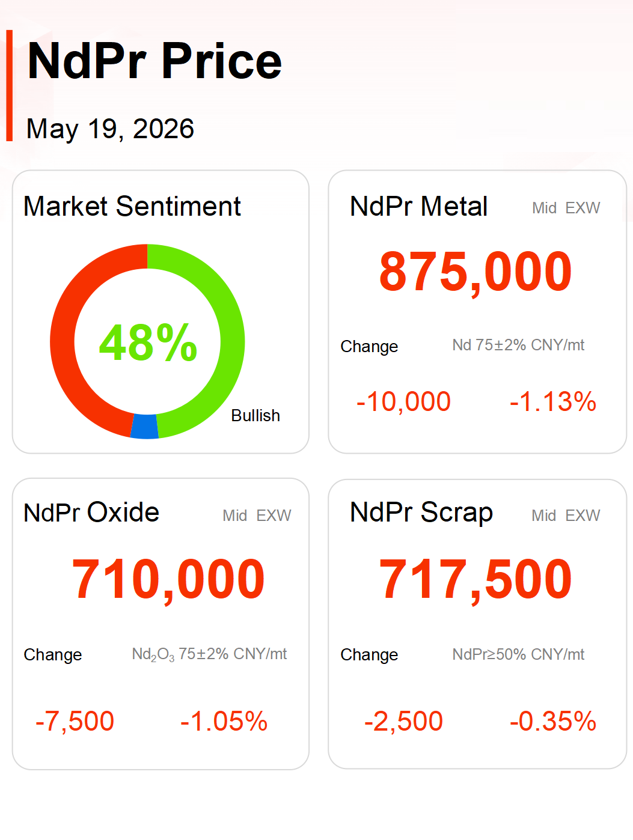The width and height of the screenshot is (633, 840).
Task: Click Mid EXW label on Oxide card
Action: point(257,516)
